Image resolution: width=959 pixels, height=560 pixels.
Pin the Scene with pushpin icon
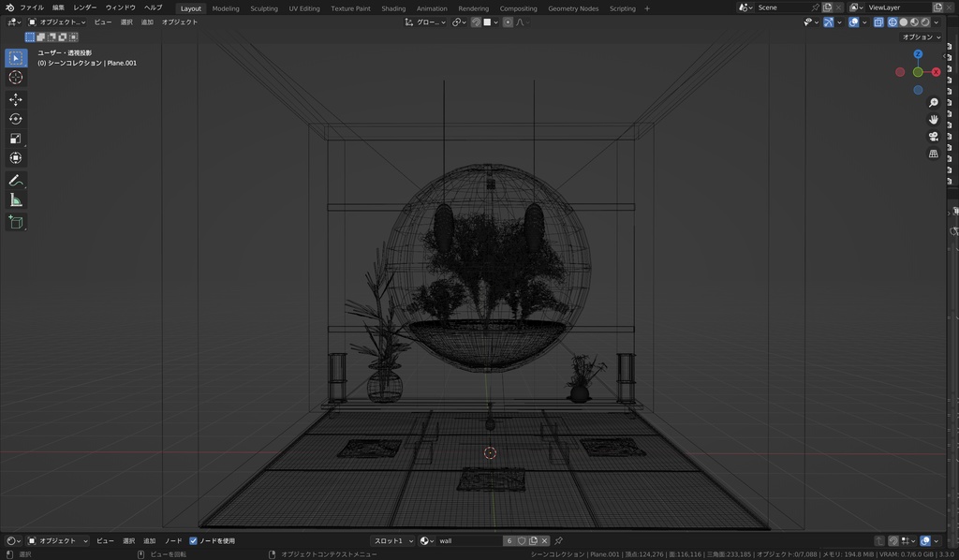[x=816, y=7]
